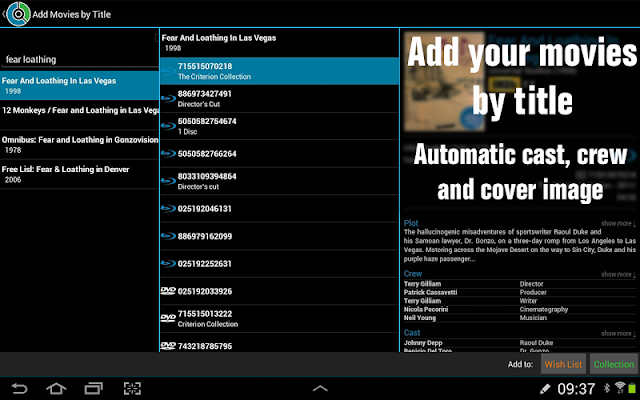
Task: Choose DVD barcode 025192033926
Action: 280,291
